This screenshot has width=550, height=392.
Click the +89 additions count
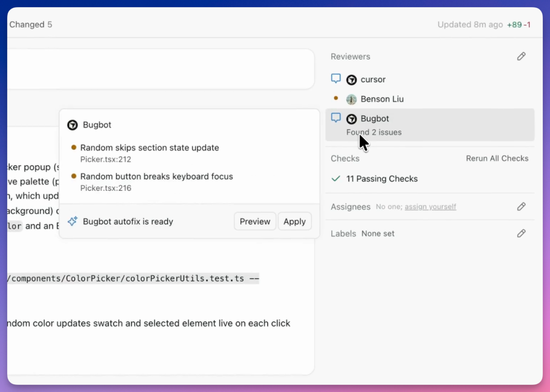pyautogui.click(x=514, y=24)
